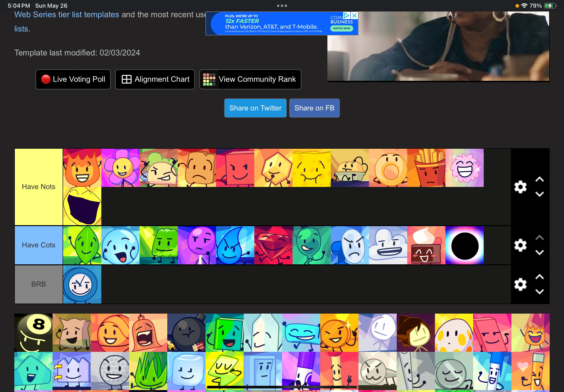This screenshot has width=564, height=392.
Task: Open the iPad multitasking ellipsis menu
Action: point(282,5)
